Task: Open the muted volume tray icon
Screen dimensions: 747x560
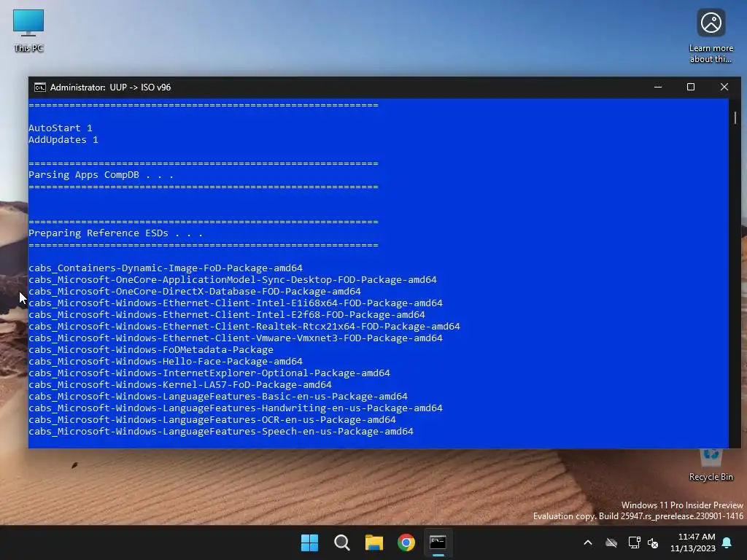Action: (x=653, y=542)
